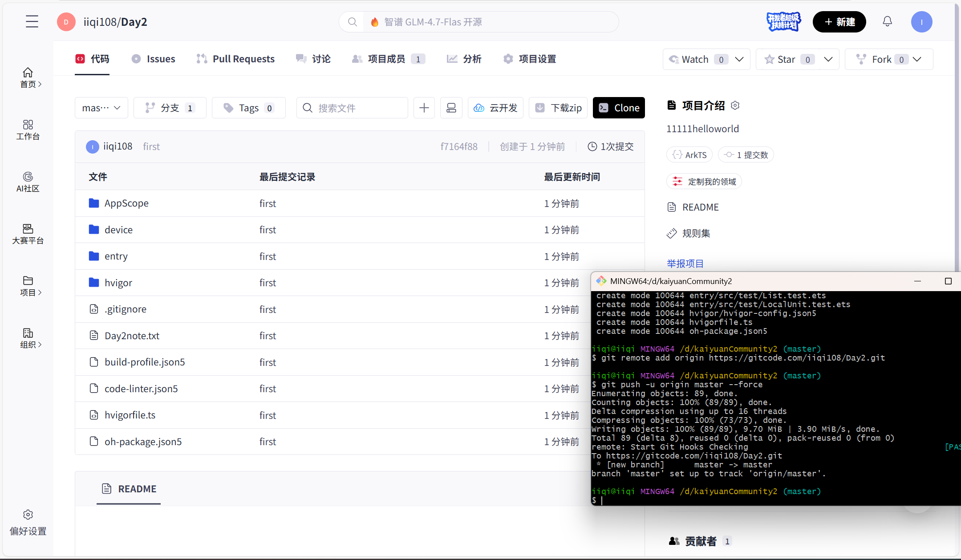The height and width of the screenshot is (560, 961).
Task: Click the black Clone button
Action: pos(619,108)
